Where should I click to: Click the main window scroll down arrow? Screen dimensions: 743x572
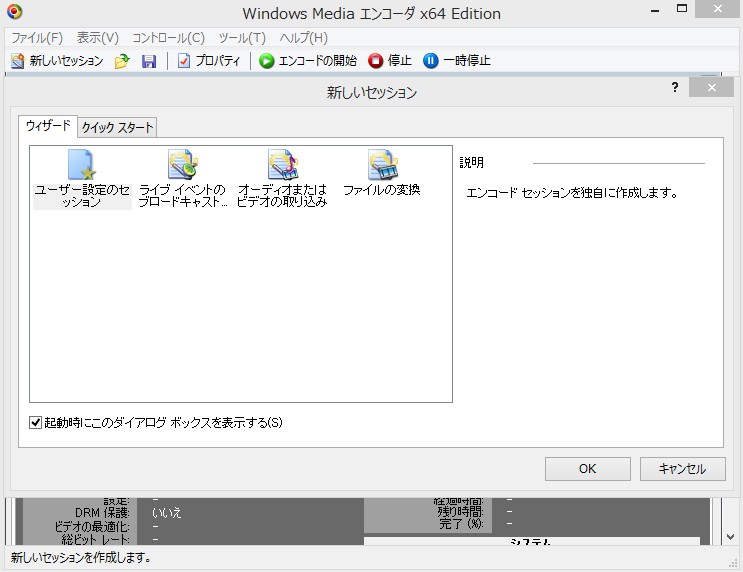pos(730,537)
